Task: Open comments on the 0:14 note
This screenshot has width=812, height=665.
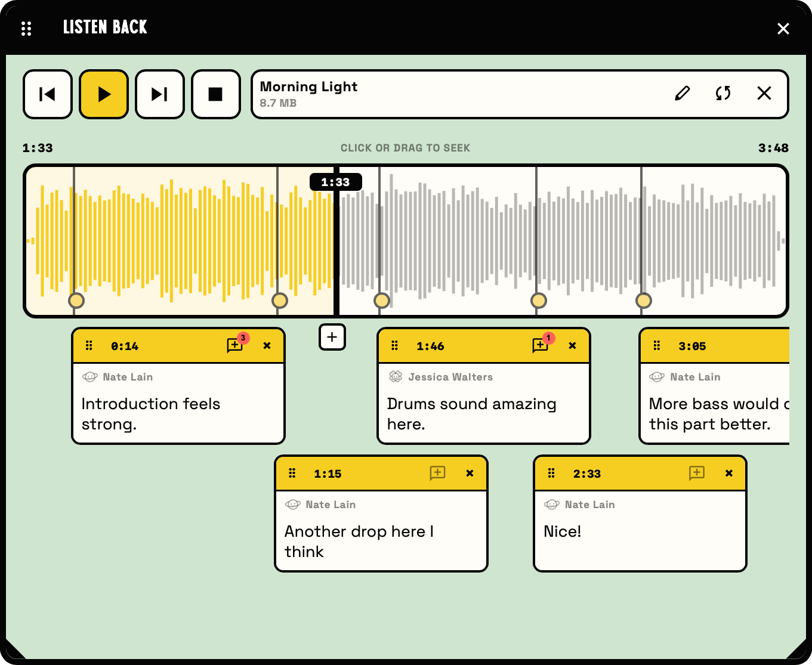Action: (235, 345)
